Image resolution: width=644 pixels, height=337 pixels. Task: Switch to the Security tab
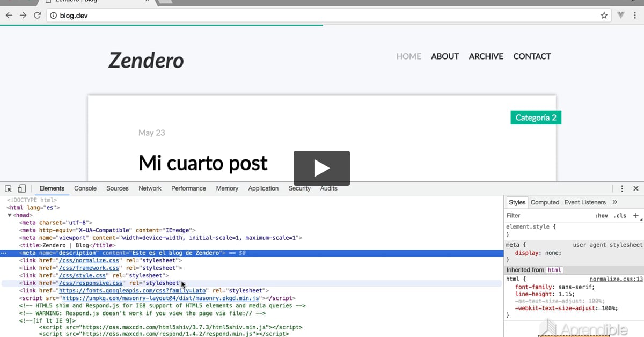(299, 188)
